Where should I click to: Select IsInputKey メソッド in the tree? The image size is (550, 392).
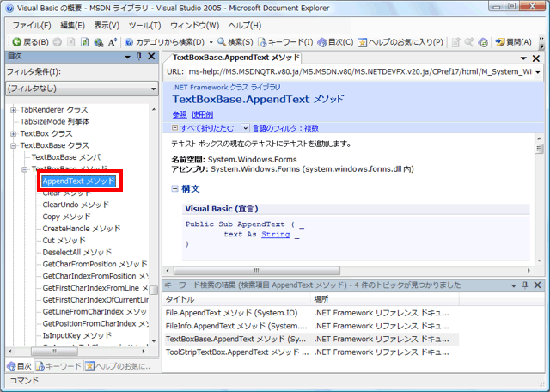tap(76, 335)
